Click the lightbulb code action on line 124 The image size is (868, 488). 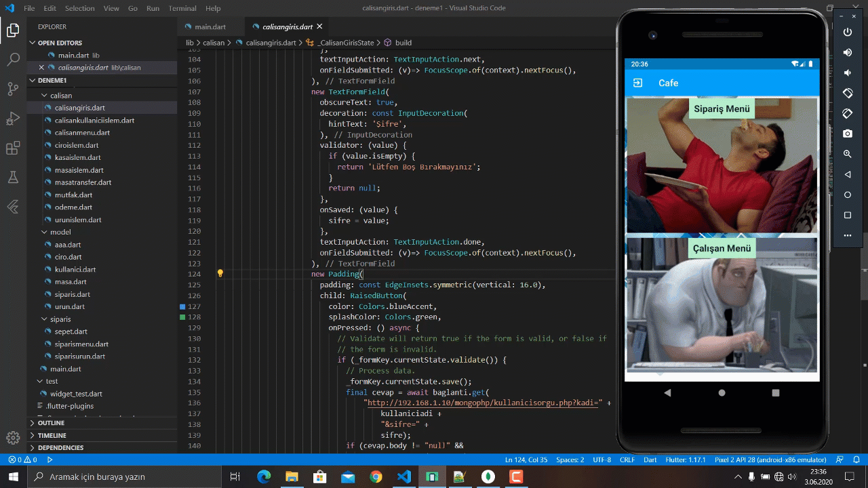point(220,274)
